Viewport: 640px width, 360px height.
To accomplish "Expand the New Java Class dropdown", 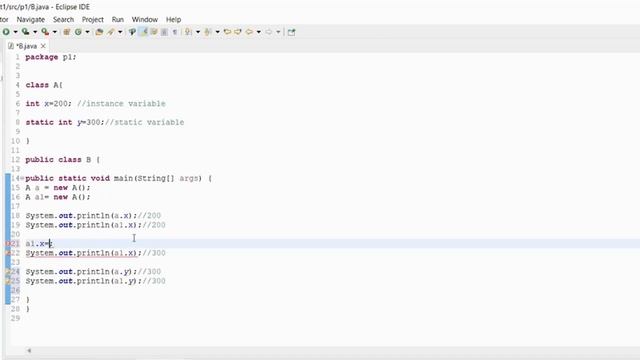I will tap(87, 32).
